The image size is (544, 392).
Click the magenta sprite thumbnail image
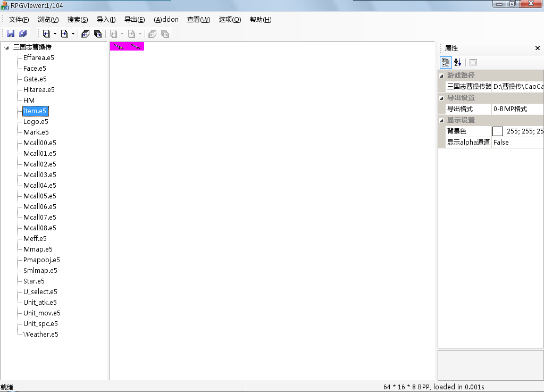click(127, 47)
